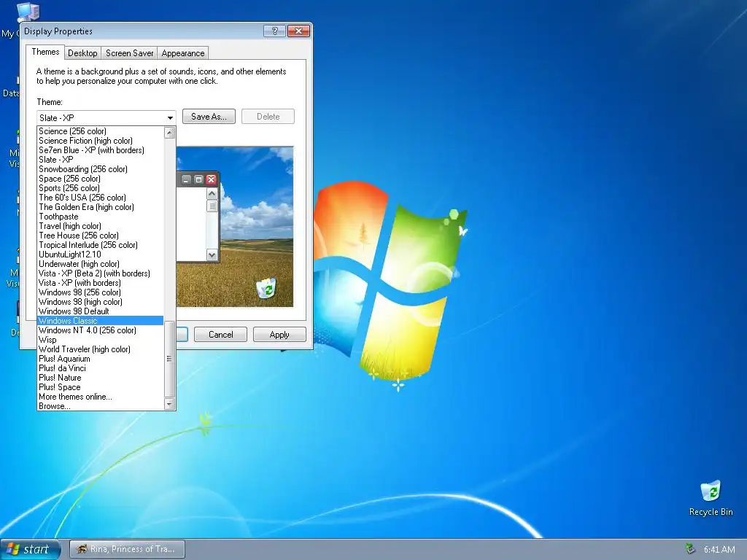The height and width of the screenshot is (560, 747).
Task: Select Plus! Nature theme
Action: [101, 378]
